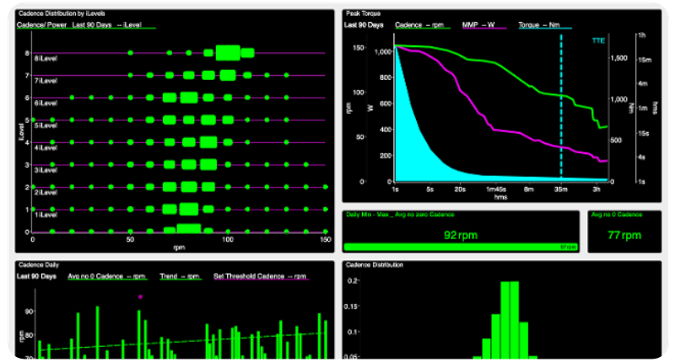Select the 8 iLevel row label
Viewport: 675px width, 362px height.
pos(46,59)
